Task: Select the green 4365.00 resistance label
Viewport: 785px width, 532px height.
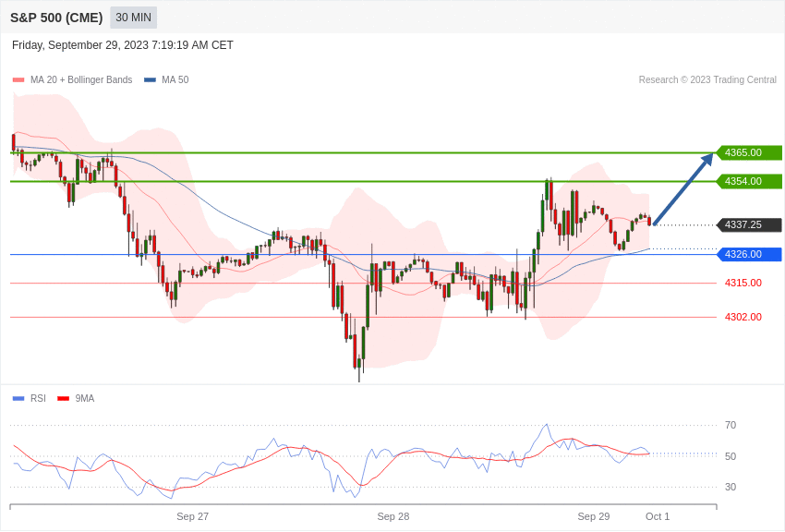Action: click(x=749, y=152)
